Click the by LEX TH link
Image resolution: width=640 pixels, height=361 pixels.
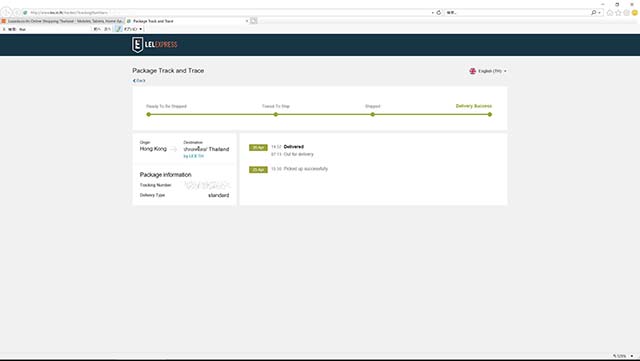(193, 156)
